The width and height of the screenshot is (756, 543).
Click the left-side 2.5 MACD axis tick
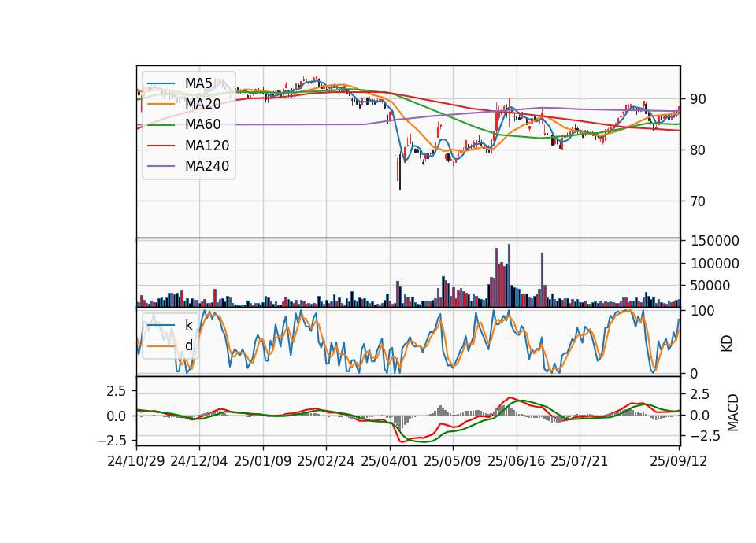tap(117, 391)
